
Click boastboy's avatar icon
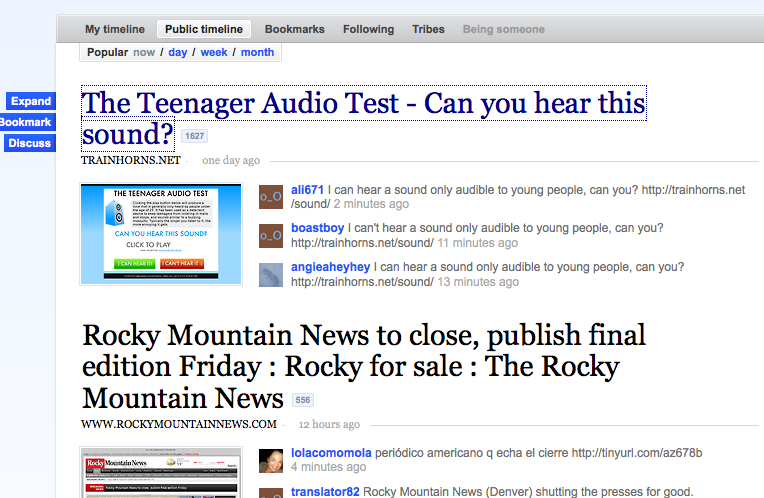tap(271, 236)
